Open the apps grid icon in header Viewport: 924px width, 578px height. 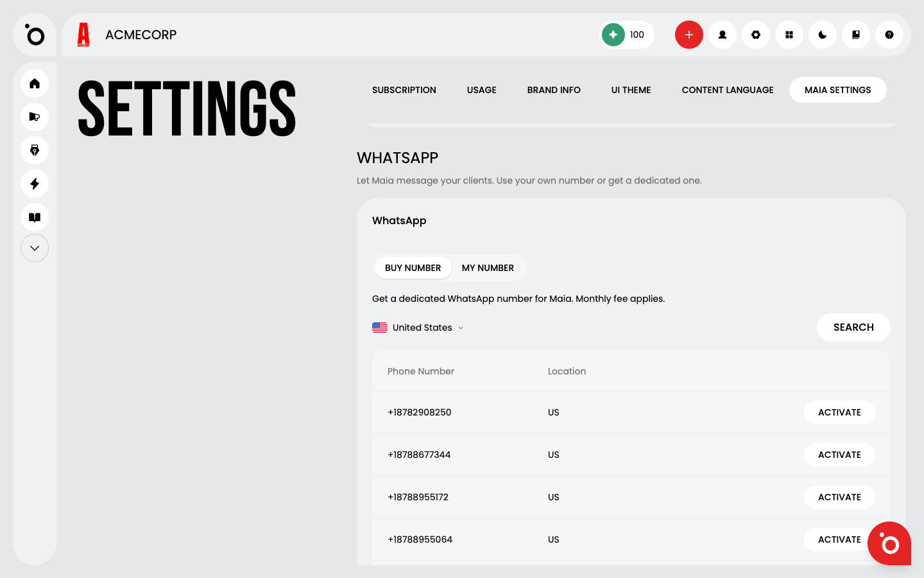[x=789, y=35]
